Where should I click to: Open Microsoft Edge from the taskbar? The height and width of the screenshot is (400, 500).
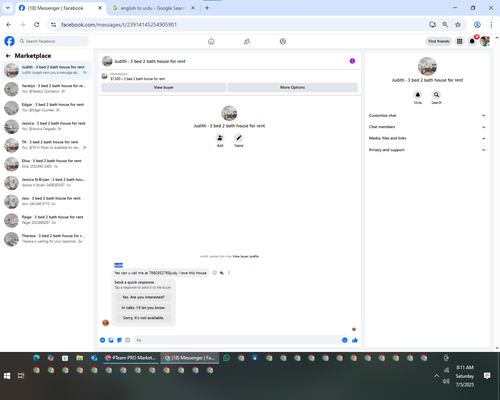coord(36,358)
